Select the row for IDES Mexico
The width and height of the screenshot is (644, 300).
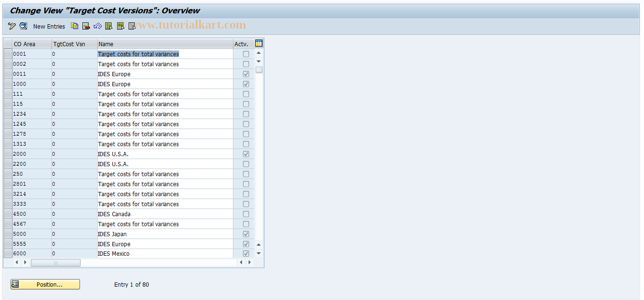coord(7,253)
